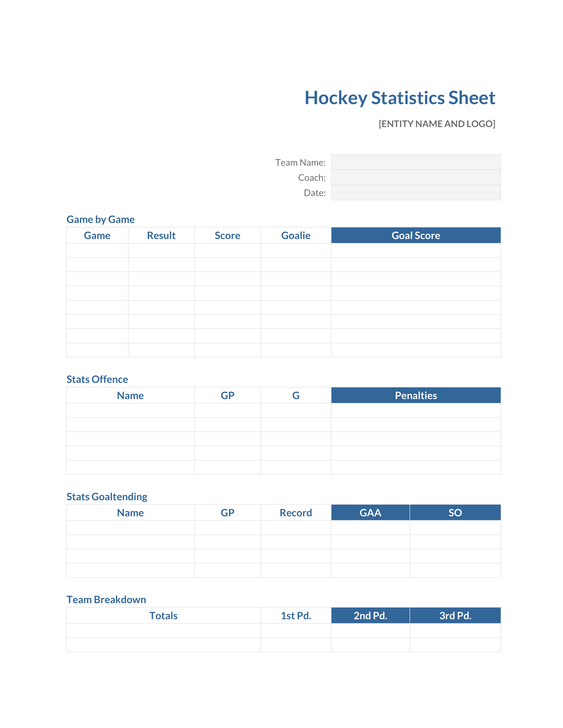Click the 1st Pd. column header
The height and width of the screenshot is (728, 563).
click(x=296, y=615)
